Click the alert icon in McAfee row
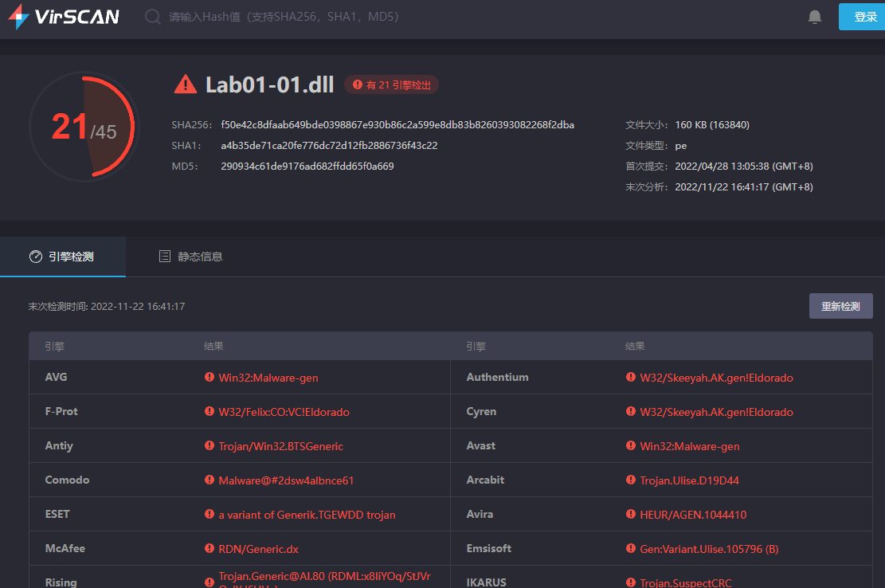Image resolution: width=885 pixels, height=588 pixels. point(210,548)
